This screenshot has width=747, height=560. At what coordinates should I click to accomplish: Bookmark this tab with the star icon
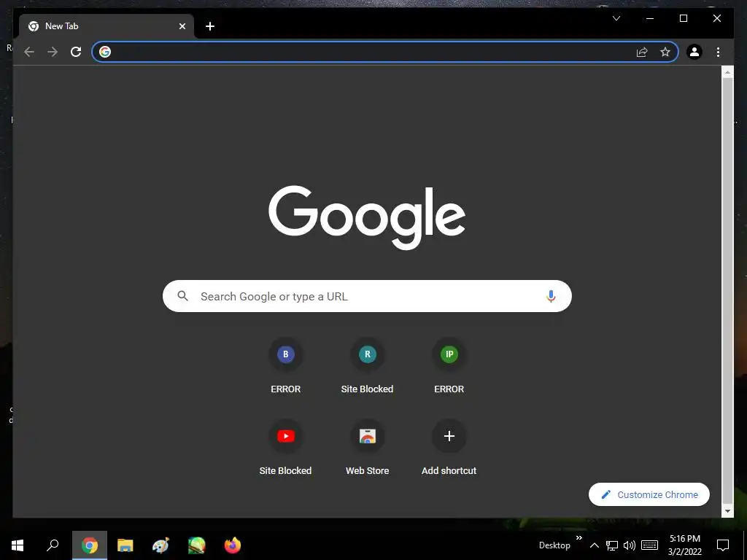pyautogui.click(x=665, y=52)
